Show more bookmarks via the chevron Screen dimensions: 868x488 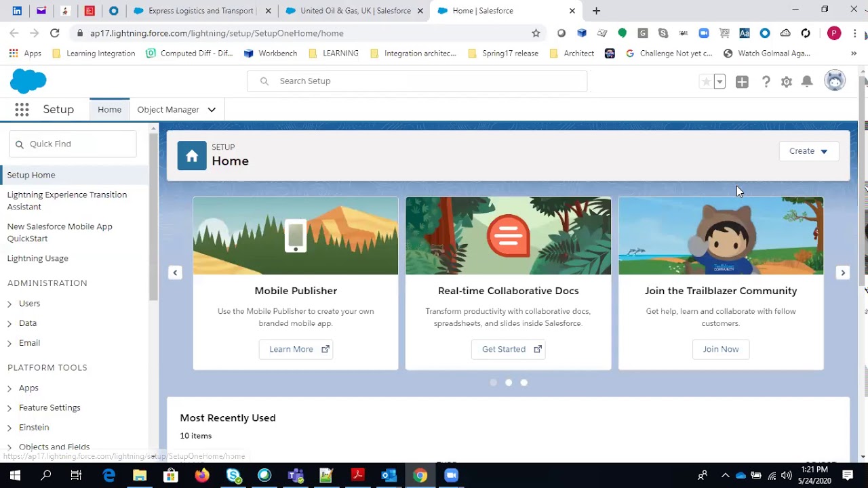(x=854, y=54)
